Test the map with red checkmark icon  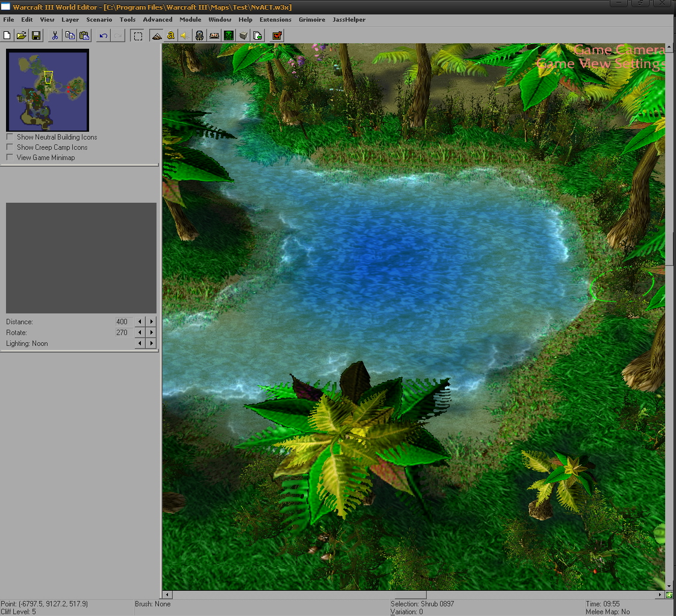[278, 35]
